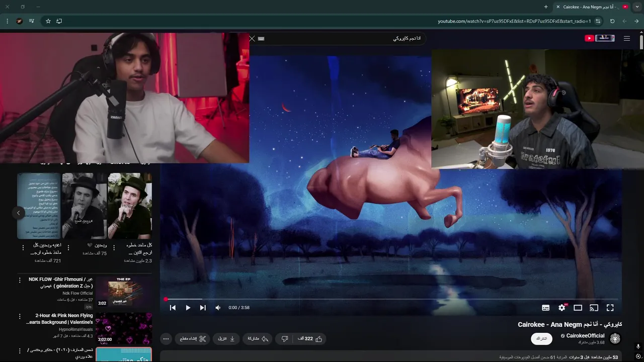The width and height of the screenshot is (644, 362).
Task: Open the lyrics Short with 721 thousand views
Action: [x=39, y=206]
